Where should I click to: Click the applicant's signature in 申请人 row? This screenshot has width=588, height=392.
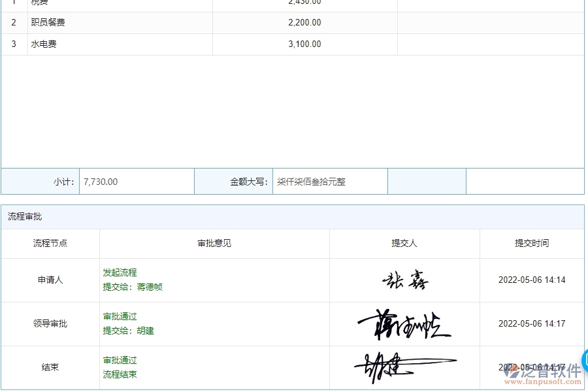pos(404,280)
